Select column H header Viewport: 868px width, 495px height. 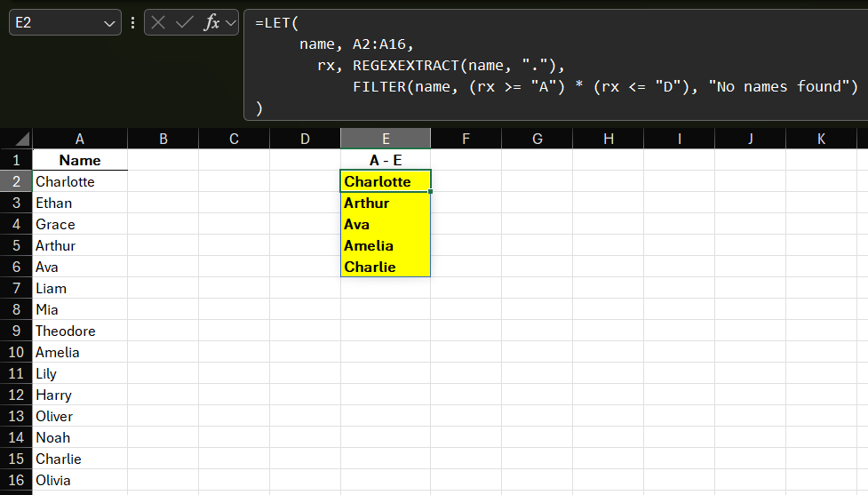[608, 139]
